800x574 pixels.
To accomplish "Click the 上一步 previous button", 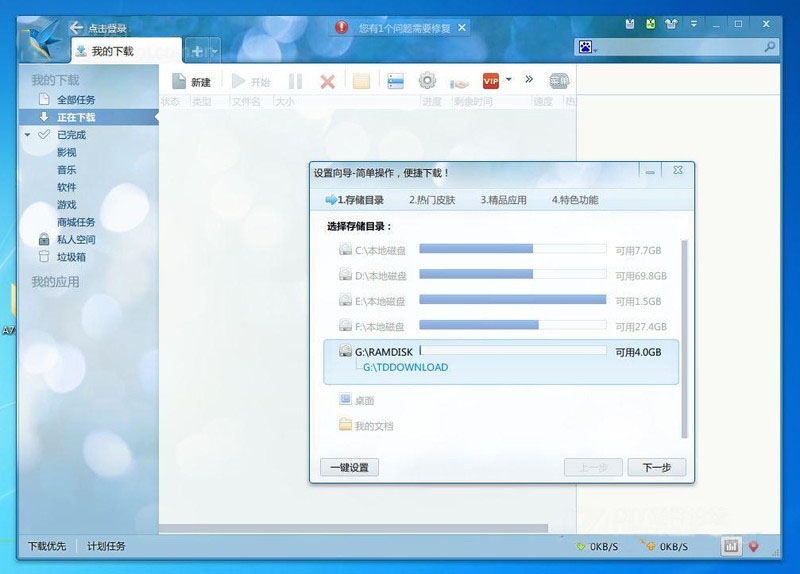I will coord(593,467).
